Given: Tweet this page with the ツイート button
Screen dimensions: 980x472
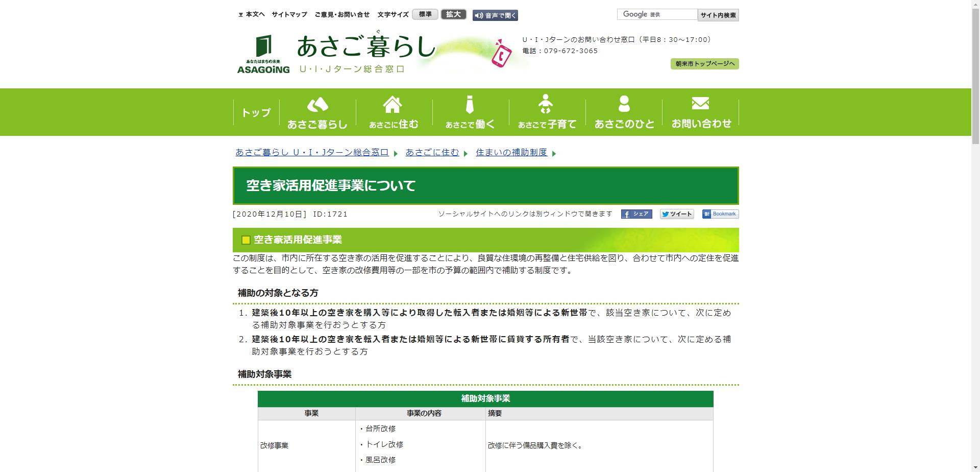Looking at the screenshot, I should point(677,214).
